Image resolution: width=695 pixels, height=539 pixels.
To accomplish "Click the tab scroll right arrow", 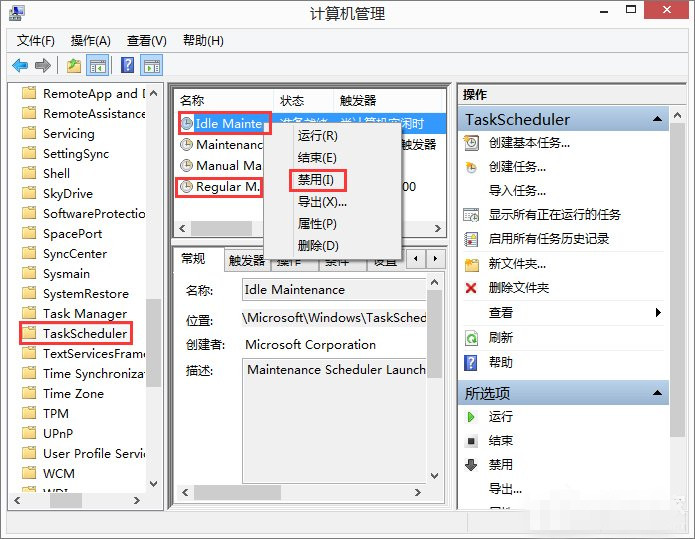I will coord(435,258).
